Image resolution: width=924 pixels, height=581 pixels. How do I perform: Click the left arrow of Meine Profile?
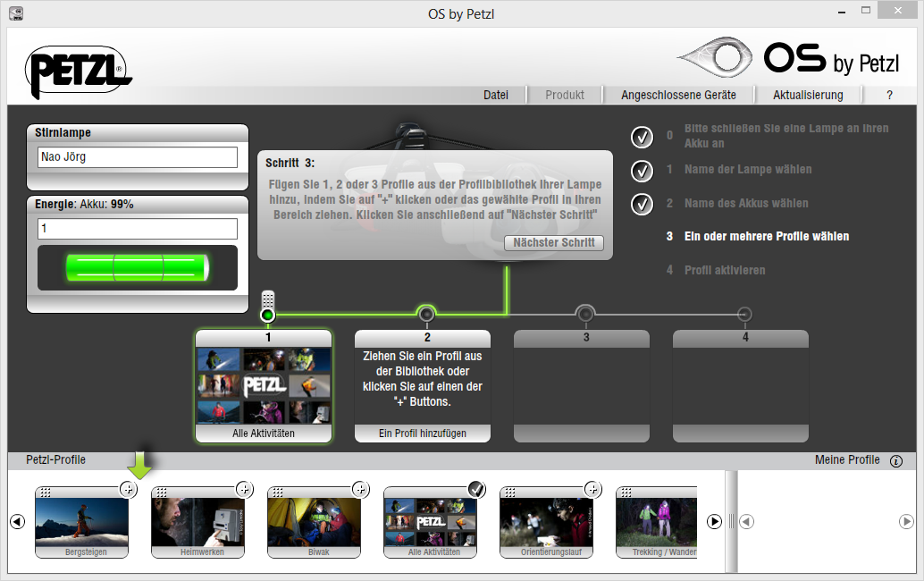pos(746,521)
